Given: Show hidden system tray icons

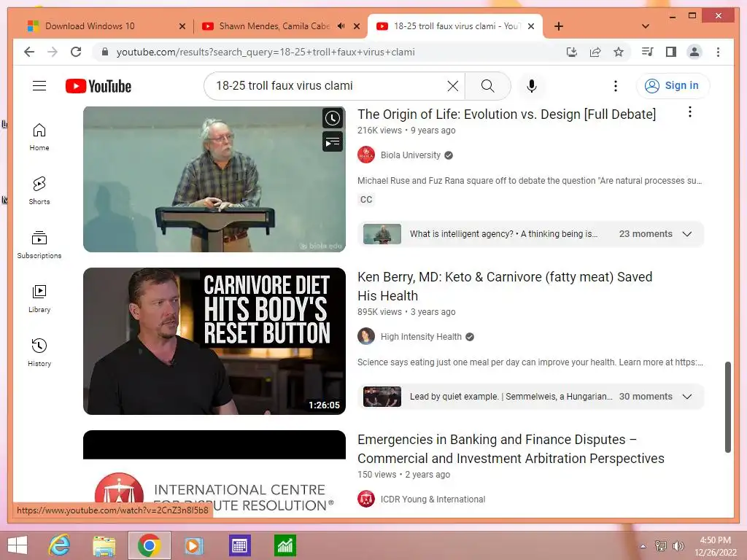Looking at the screenshot, I should click(643, 546).
